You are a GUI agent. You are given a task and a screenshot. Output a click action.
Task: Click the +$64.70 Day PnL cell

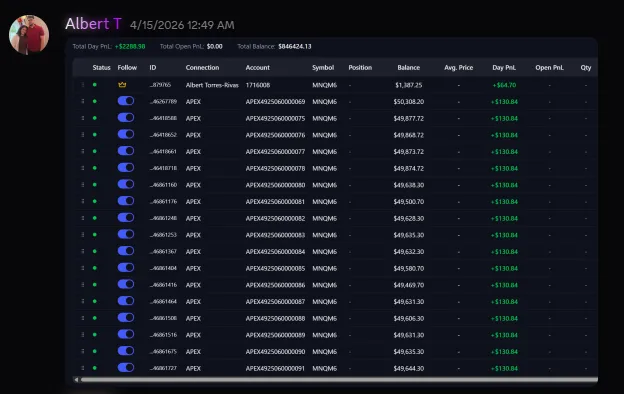tap(504, 85)
